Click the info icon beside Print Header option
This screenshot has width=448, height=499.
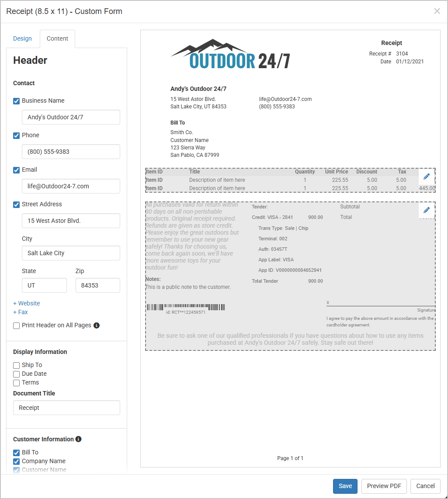(x=96, y=325)
